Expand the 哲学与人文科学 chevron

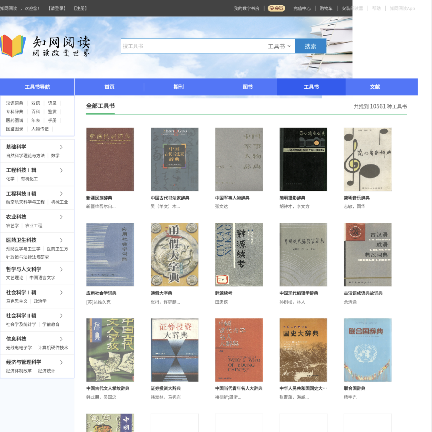[61, 269]
